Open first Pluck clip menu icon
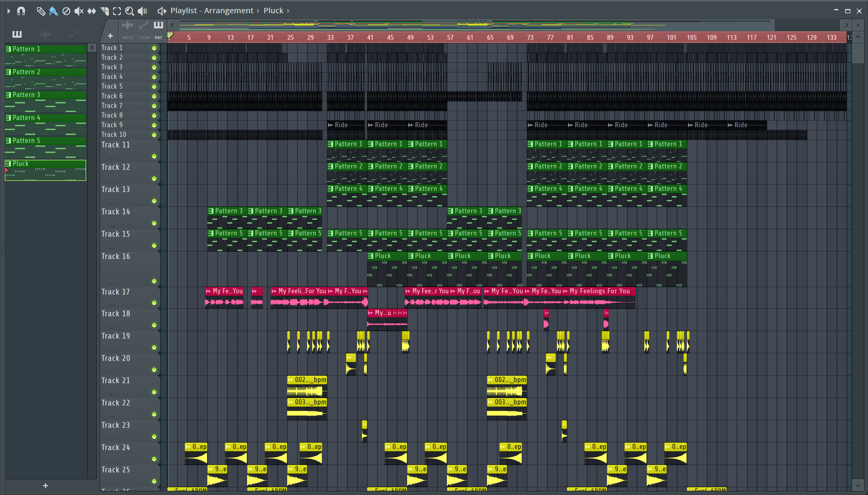Viewport: 868px width, 495px height. click(370, 256)
